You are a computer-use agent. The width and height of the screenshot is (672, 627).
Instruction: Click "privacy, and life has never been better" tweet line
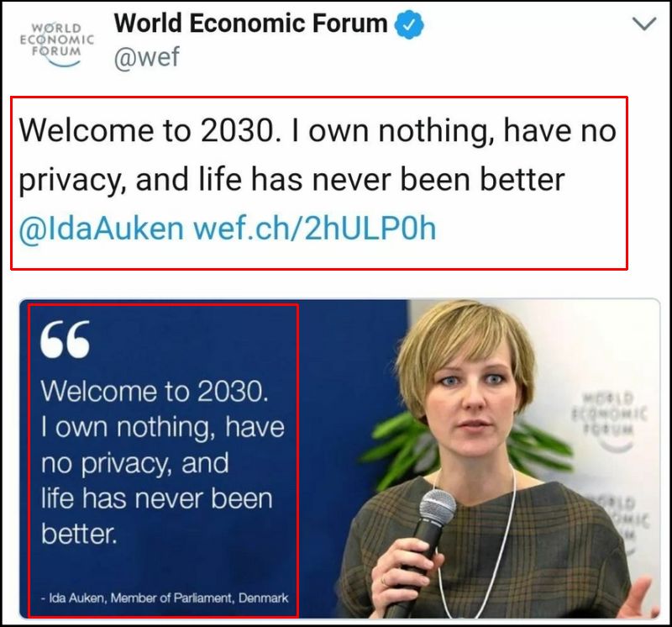(291, 179)
